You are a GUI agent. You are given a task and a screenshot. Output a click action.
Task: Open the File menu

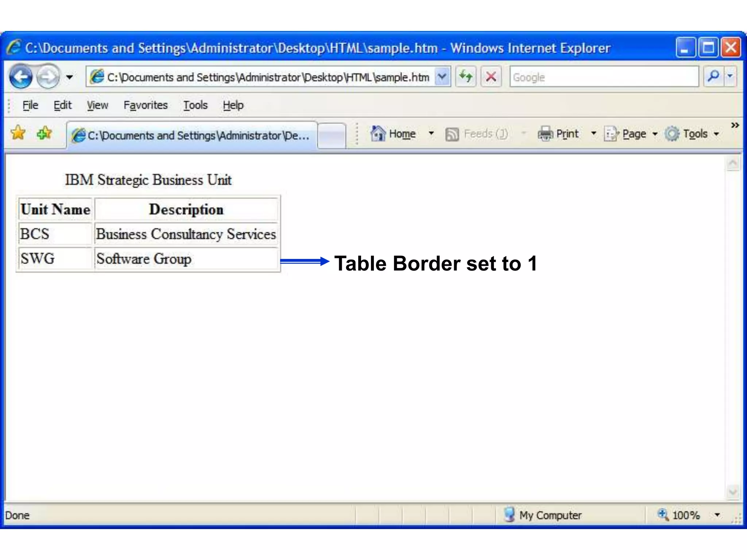click(x=30, y=105)
